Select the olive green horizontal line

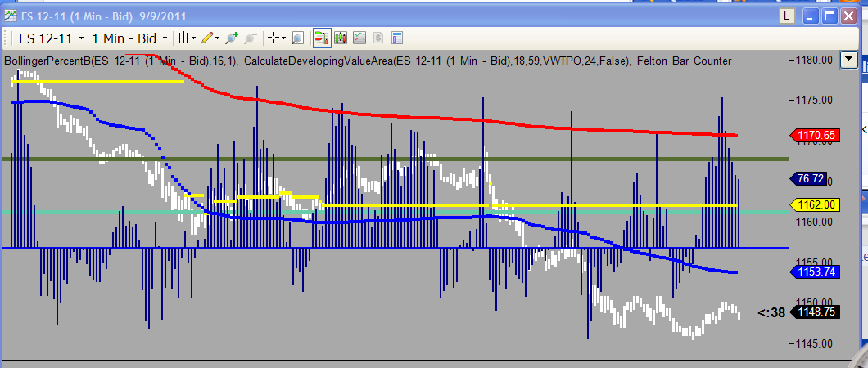pyautogui.click(x=396, y=159)
